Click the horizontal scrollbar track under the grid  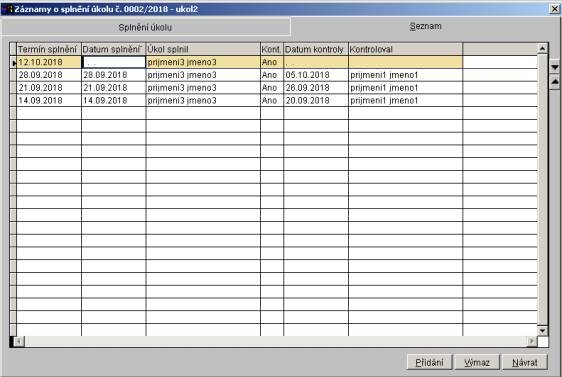[276, 341]
